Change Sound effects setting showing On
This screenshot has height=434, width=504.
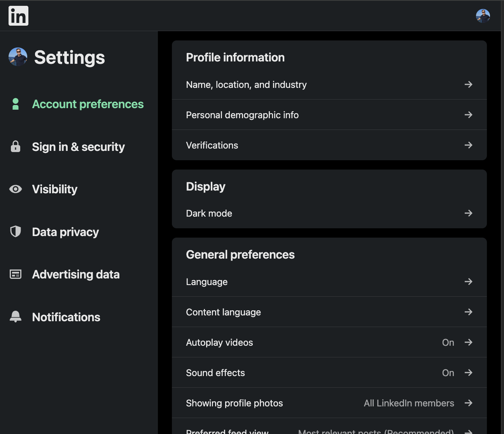(x=448, y=373)
